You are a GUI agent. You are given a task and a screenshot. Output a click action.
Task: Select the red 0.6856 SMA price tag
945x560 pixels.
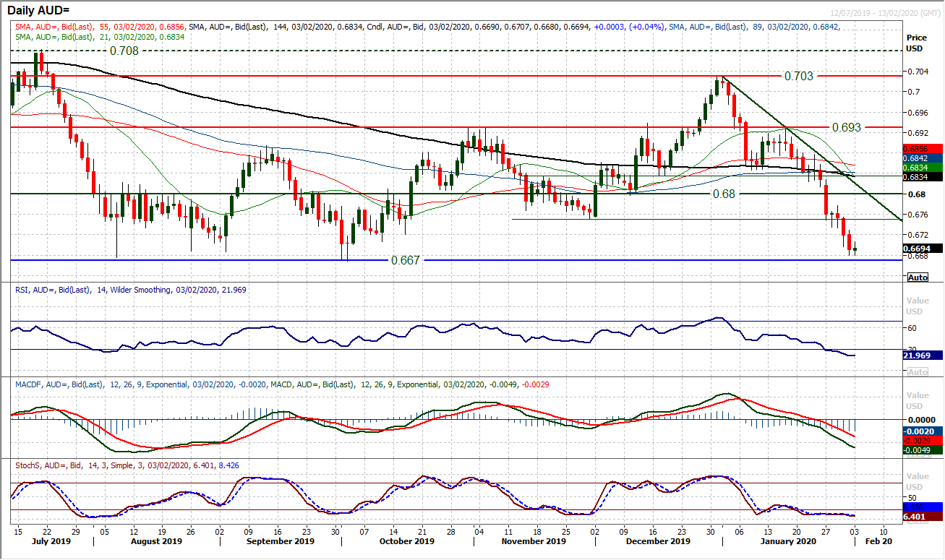pyautogui.click(x=924, y=147)
